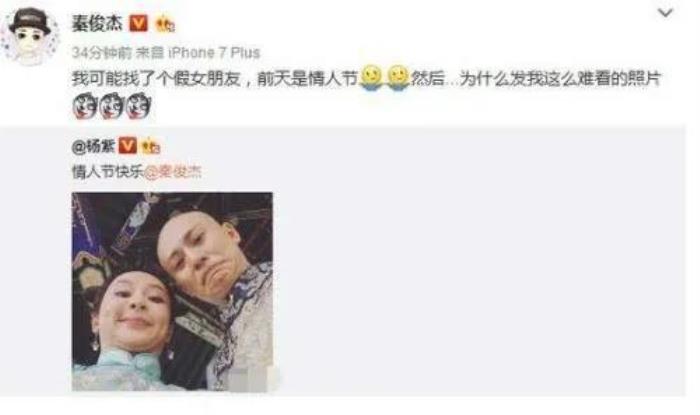Click the second smiley emoji before 然后
700x415 pixels.
point(398,79)
